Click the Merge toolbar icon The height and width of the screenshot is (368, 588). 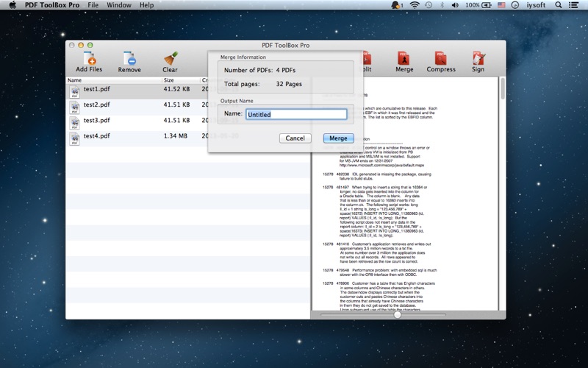(x=404, y=58)
